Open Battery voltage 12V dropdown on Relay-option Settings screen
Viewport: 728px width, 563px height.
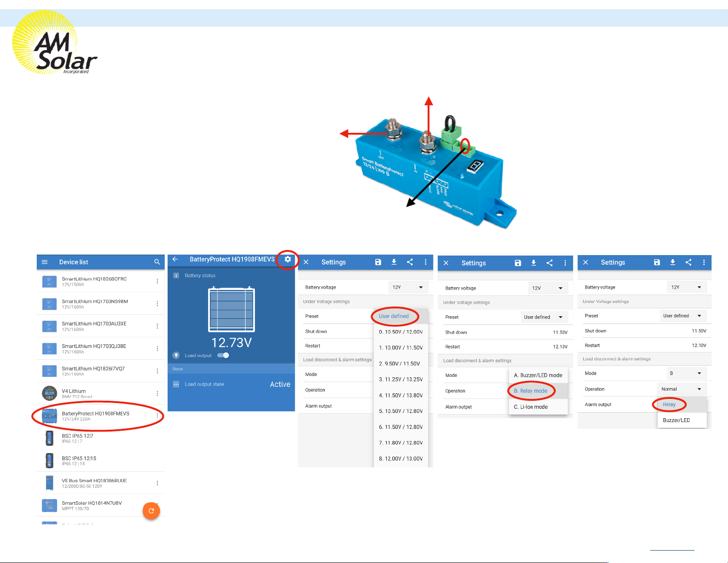coord(687,287)
